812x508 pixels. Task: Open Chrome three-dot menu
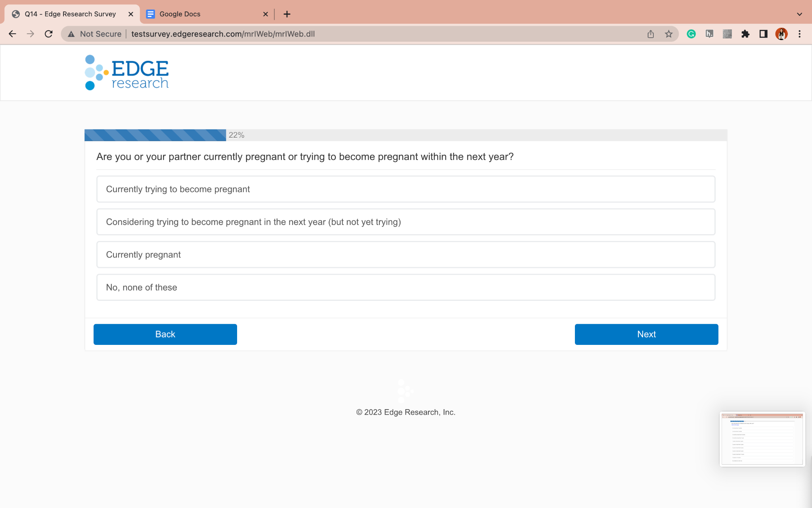pos(799,34)
